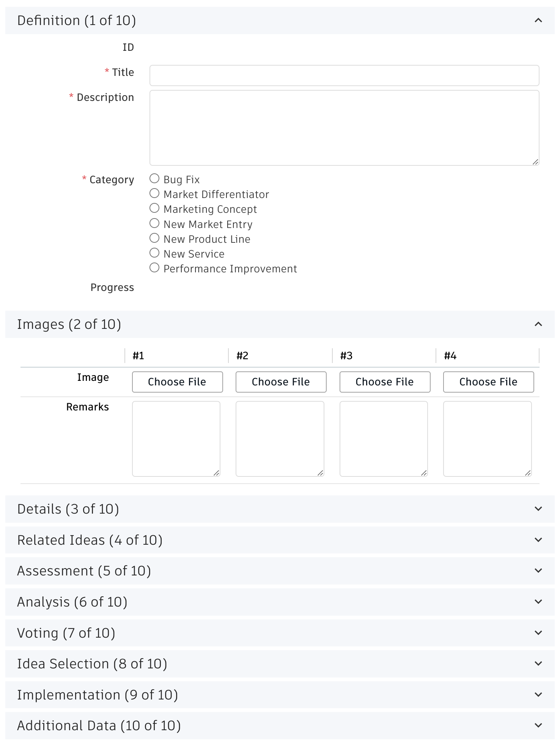Click the Related Ideas (4 of 10) heading
The width and height of the screenshot is (560, 745).
90,540
